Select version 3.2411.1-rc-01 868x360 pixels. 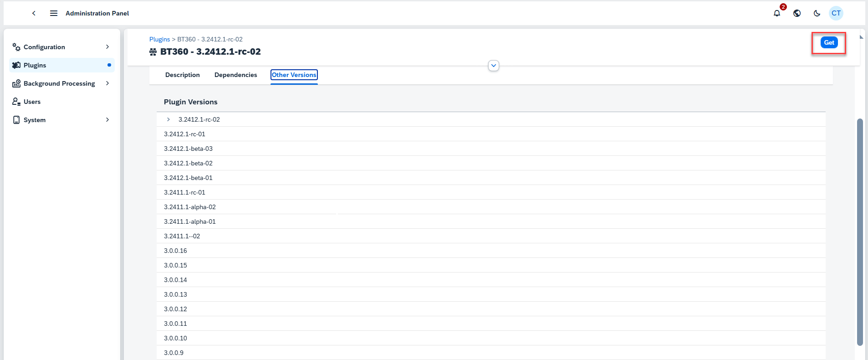pyautogui.click(x=491, y=192)
